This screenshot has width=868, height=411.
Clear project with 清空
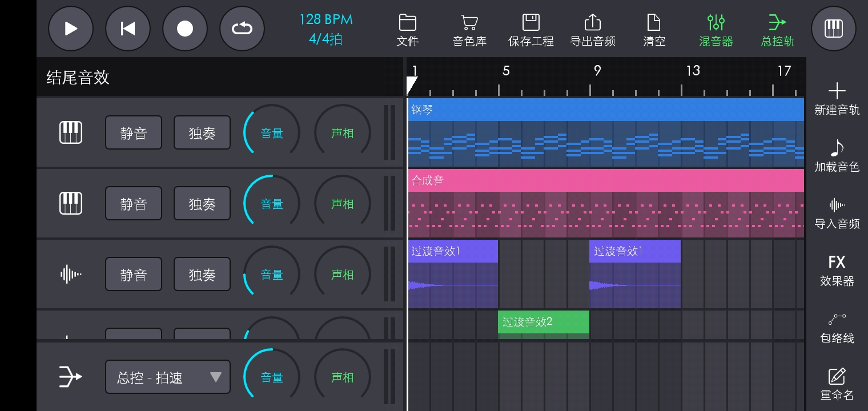coord(654,30)
